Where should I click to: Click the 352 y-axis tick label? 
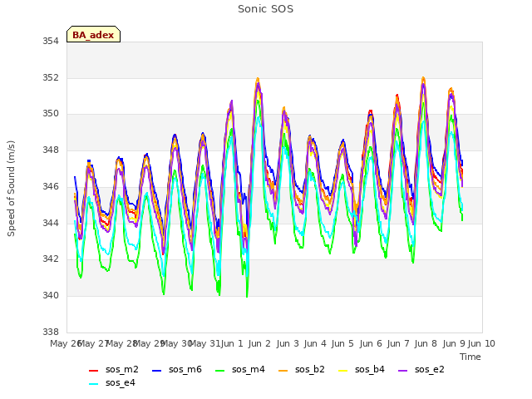[x=51, y=77]
